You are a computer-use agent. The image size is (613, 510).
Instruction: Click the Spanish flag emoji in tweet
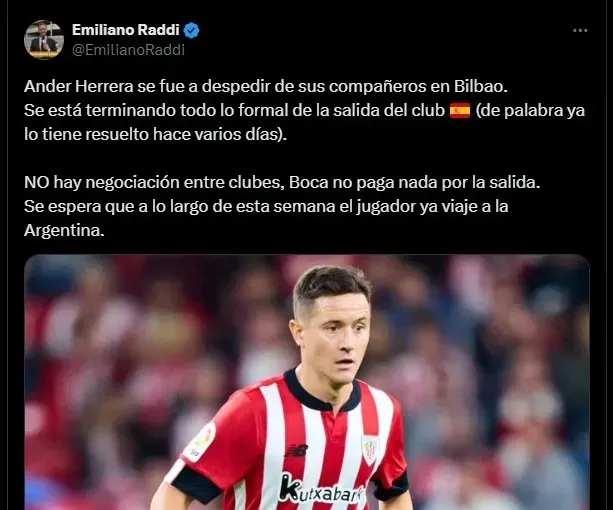pyautogui.click(x=460, y=111)
